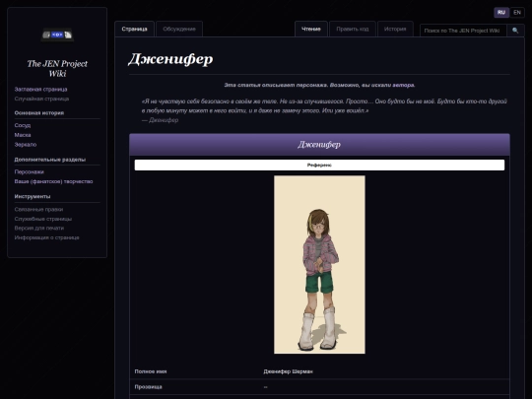Screen dimensions: 532x399
Task: Select the Чтение tab
Action: (x=311, y=30)
